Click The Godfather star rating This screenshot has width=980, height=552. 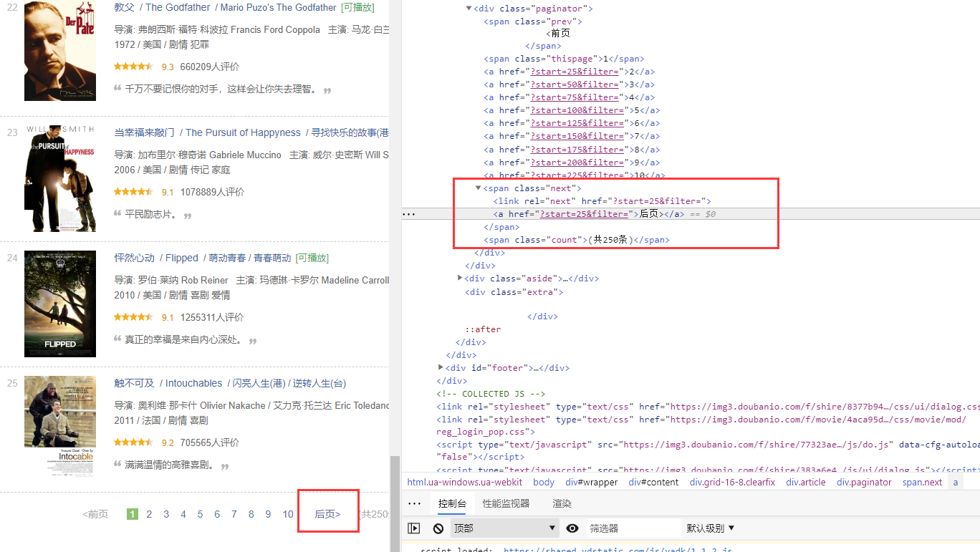coord(133,67)
